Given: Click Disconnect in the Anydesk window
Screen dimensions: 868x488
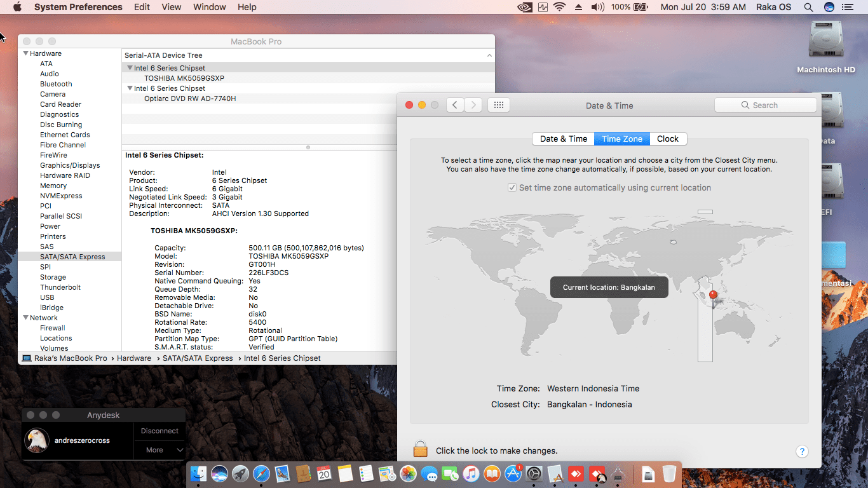Looking at the screenshot, I should 159,431.
